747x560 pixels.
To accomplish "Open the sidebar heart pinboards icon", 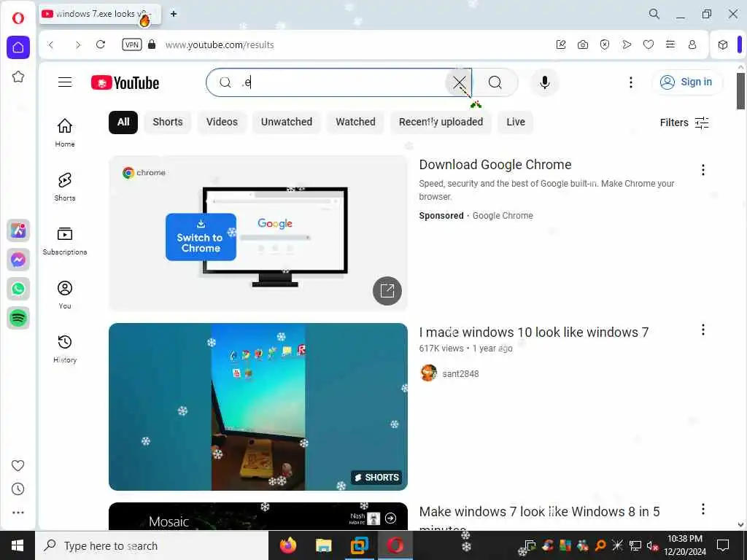I will point(18,465).
